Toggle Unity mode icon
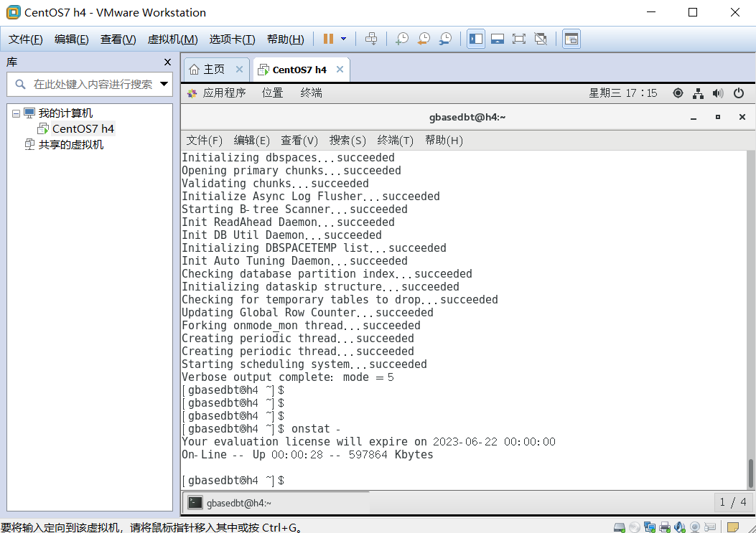 (x=541, y=39)
